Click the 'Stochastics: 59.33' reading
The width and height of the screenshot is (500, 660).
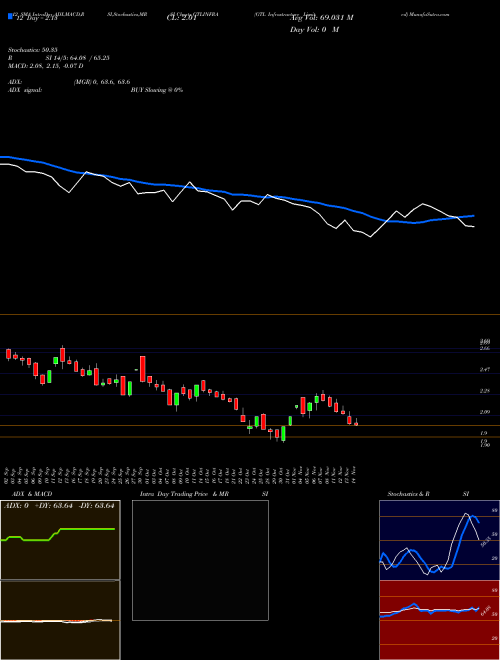tap(31, 50)
